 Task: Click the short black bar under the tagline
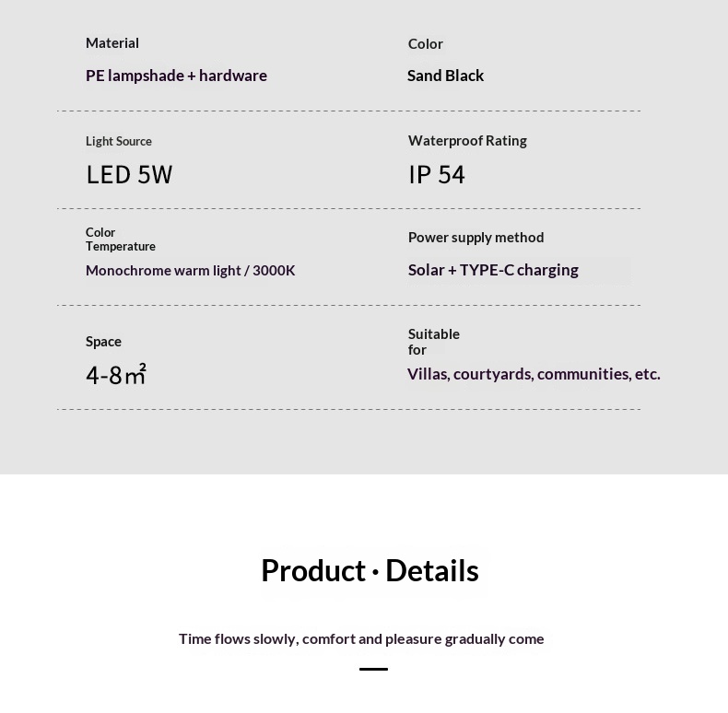pos(373,669)
